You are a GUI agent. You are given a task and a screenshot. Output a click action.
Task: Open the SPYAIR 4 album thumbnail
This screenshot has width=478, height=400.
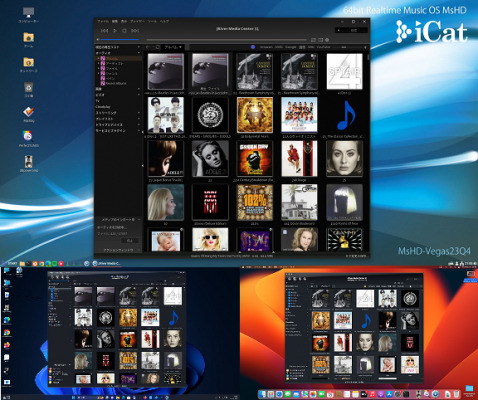(x=344, y=71)
